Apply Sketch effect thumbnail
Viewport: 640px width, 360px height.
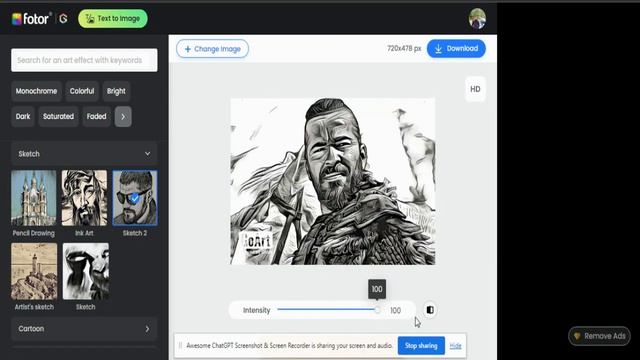[x=86, y=271]
